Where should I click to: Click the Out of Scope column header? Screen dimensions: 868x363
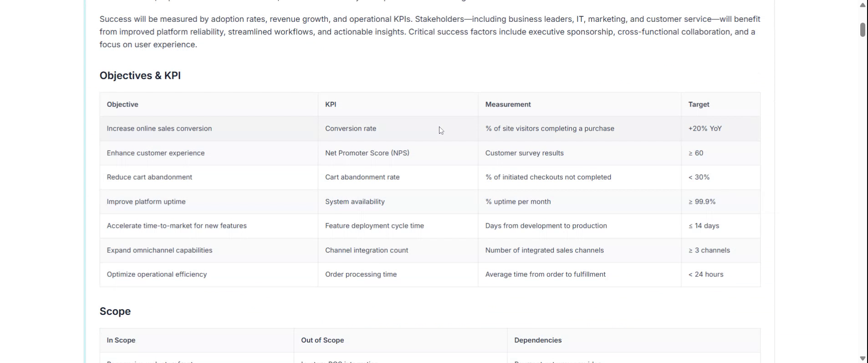pyautogui.click(x=322, y=340)
